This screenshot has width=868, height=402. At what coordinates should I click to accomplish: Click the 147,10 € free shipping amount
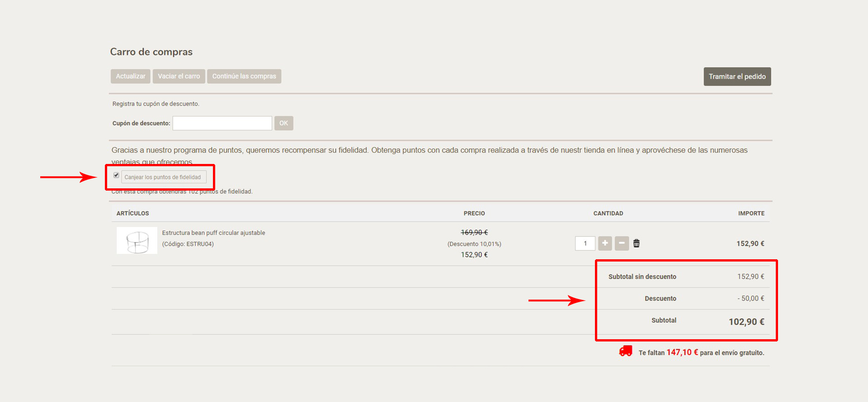[682, 352]
